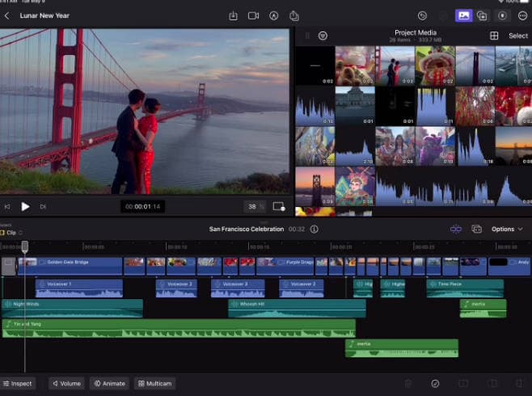Switch the media browser to grid view

point(494,36)
